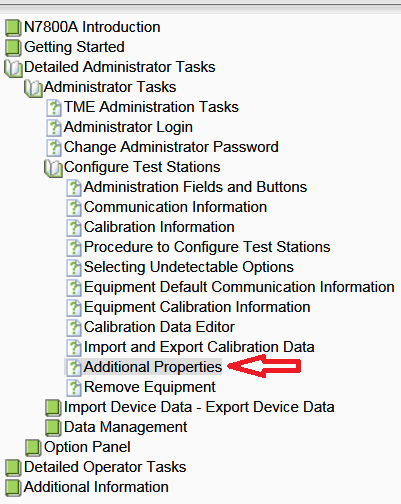
Task: Open the Administrator Login topic
Action: 128,127
